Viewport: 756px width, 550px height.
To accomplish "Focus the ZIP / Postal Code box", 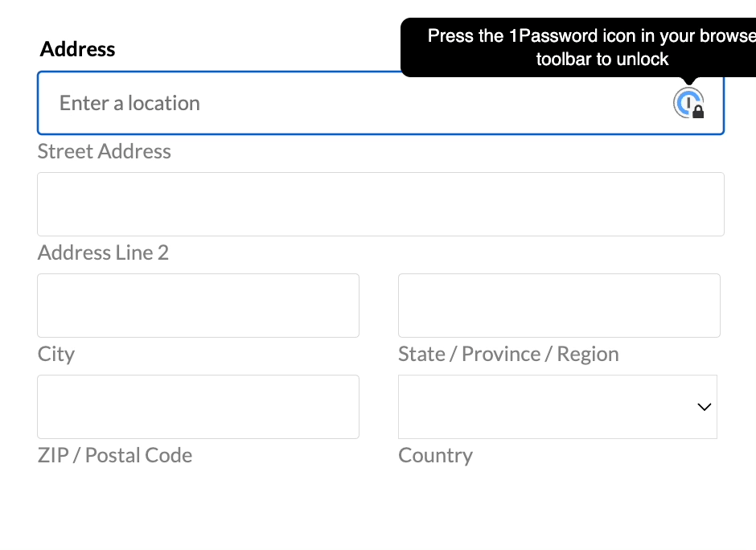I will [x=198, y=406].
